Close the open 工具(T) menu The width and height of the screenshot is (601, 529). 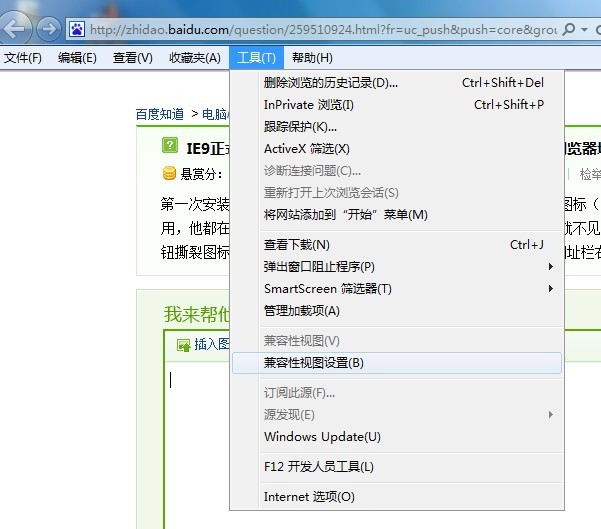(x=256, y=58)
